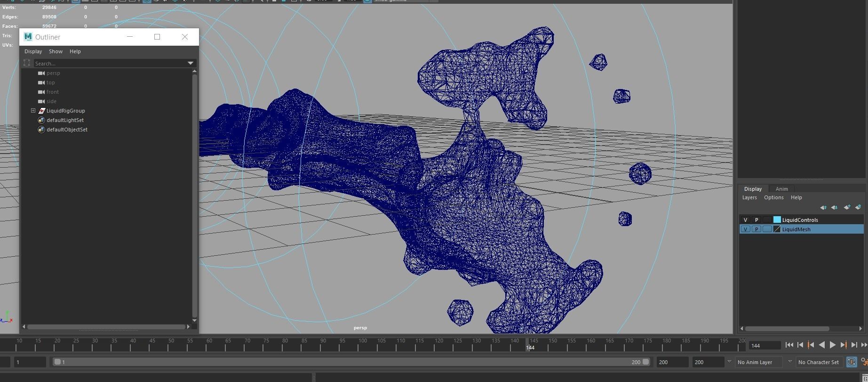The width and height of the screenshot is (868, 382).
Task: Click the playback end time field
Action: coord(672,362)
